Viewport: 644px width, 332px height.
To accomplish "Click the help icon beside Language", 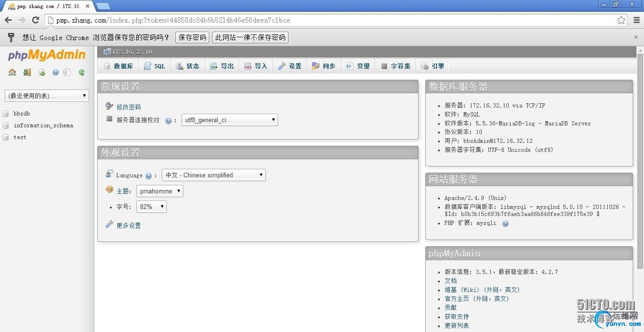I will (x=149, y=176).
